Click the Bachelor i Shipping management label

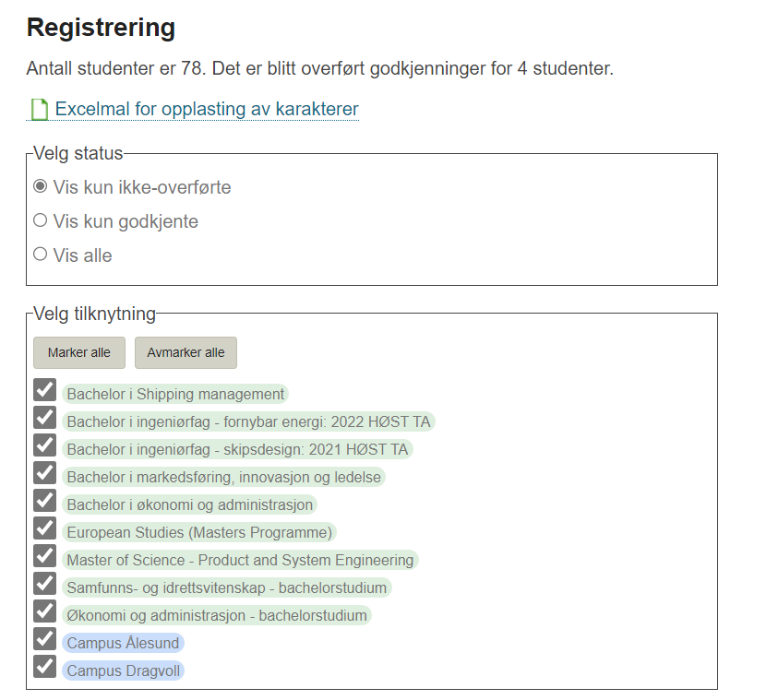175,394
